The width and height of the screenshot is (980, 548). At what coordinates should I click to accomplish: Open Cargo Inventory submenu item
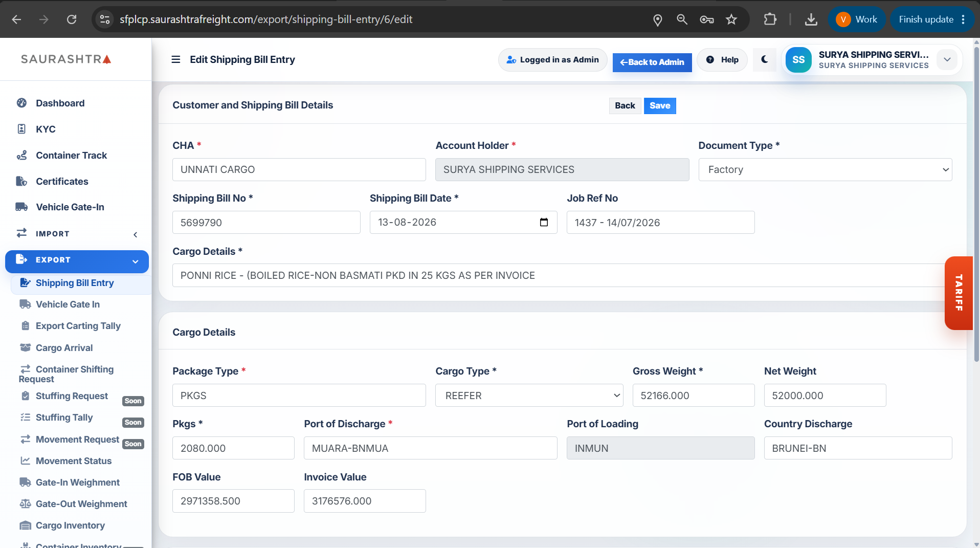[x=70, y=525]
